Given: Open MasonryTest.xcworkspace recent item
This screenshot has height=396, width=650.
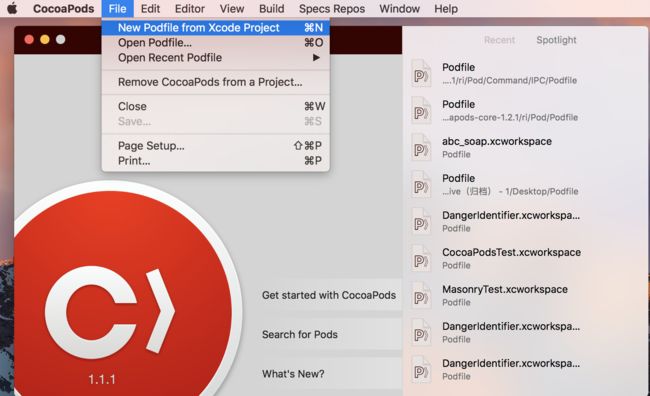Looking at the screenshot, I should pos(526,295).
